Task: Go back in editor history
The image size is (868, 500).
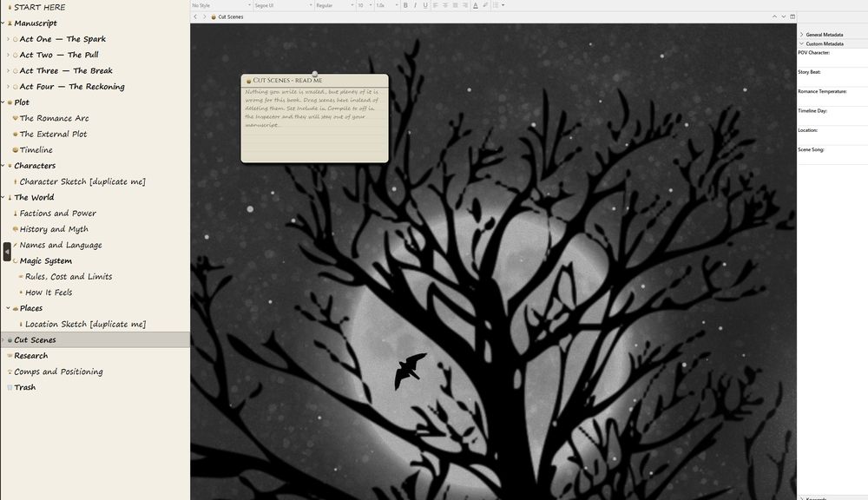Action: [195, 16]
